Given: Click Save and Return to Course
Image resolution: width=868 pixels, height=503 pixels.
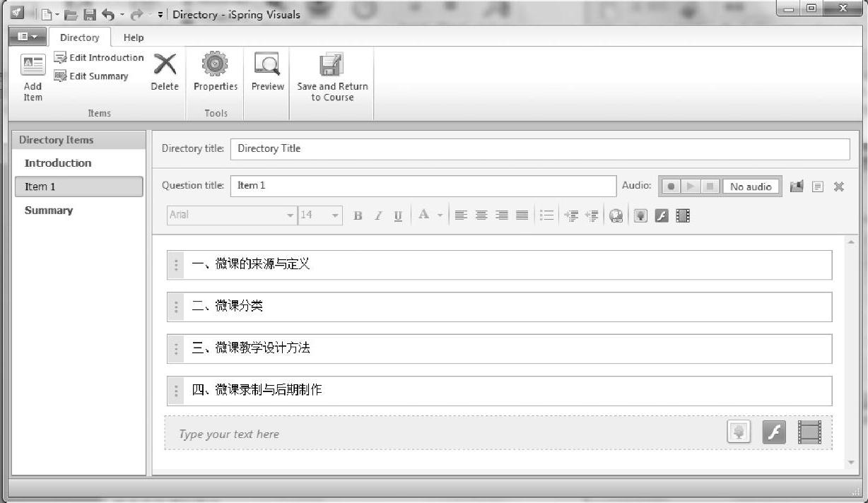Looking at the screenshot, I should pyautogui.click(x=332, y=78).
